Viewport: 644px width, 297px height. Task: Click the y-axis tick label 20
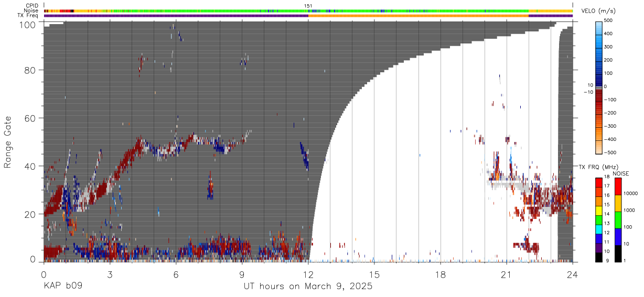click(31, 214)
